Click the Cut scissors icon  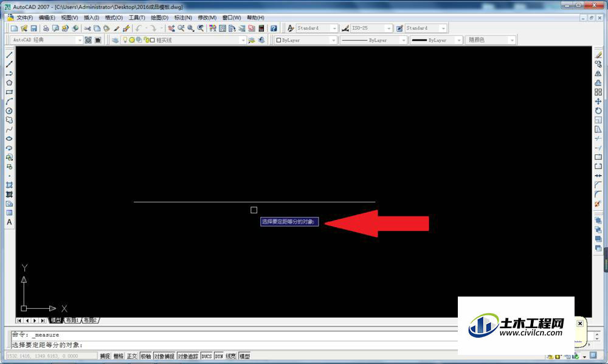[x=87, y=29]
